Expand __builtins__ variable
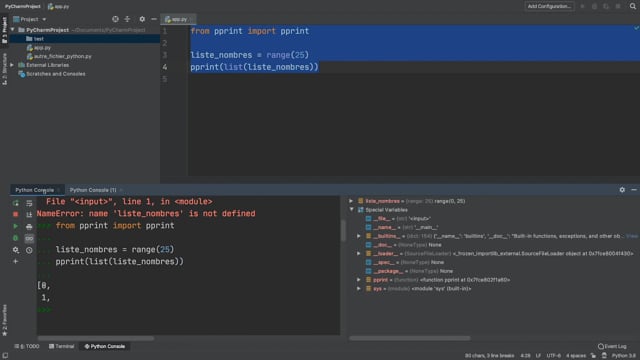Image resolution: width=640 pixels, height=360 pixels. (x=359, y=236)
